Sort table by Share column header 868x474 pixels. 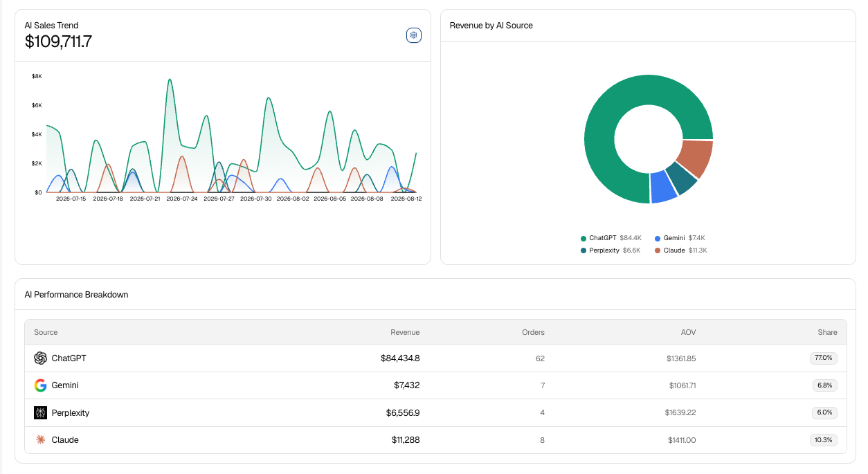tap(827, 332)
